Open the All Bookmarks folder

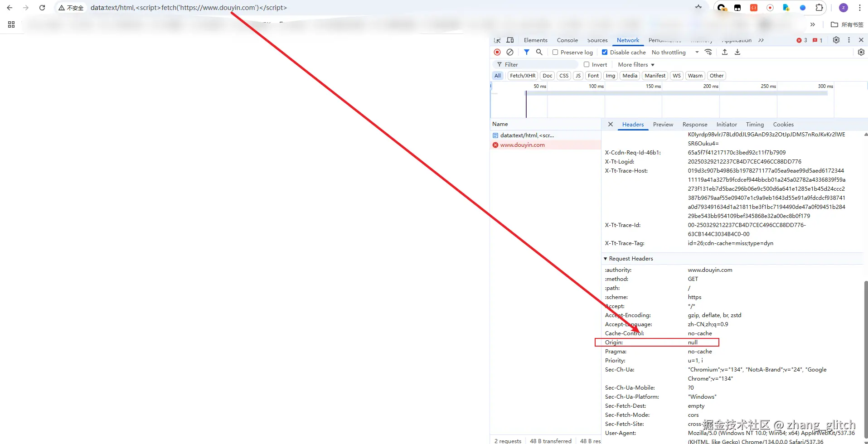point(847,24)
